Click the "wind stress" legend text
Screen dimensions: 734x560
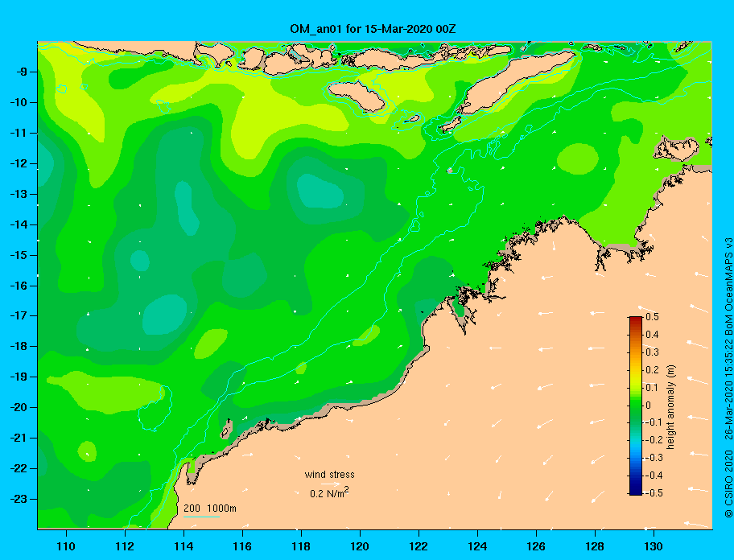point(329,475)
